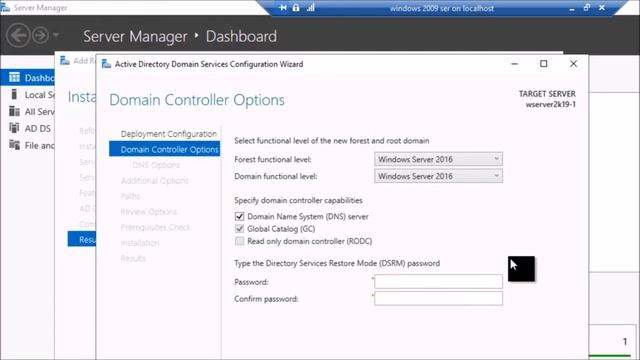Select the Additional Options wizard step
The image size is (640, 360).
[155, 180]
